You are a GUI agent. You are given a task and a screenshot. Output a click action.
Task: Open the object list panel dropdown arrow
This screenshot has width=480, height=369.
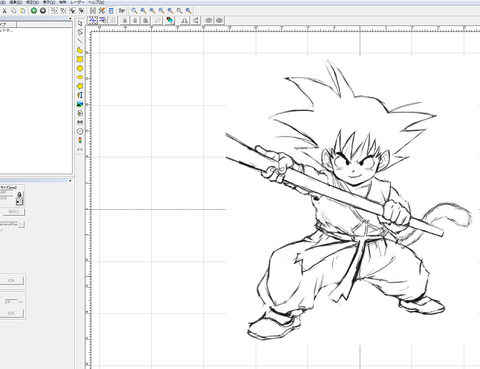pos(70,19)
